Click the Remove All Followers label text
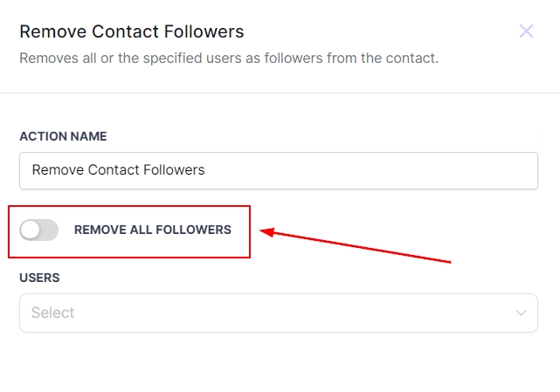Screen dimensions: 560x392 pyautogui.click(x=153, y=230)
